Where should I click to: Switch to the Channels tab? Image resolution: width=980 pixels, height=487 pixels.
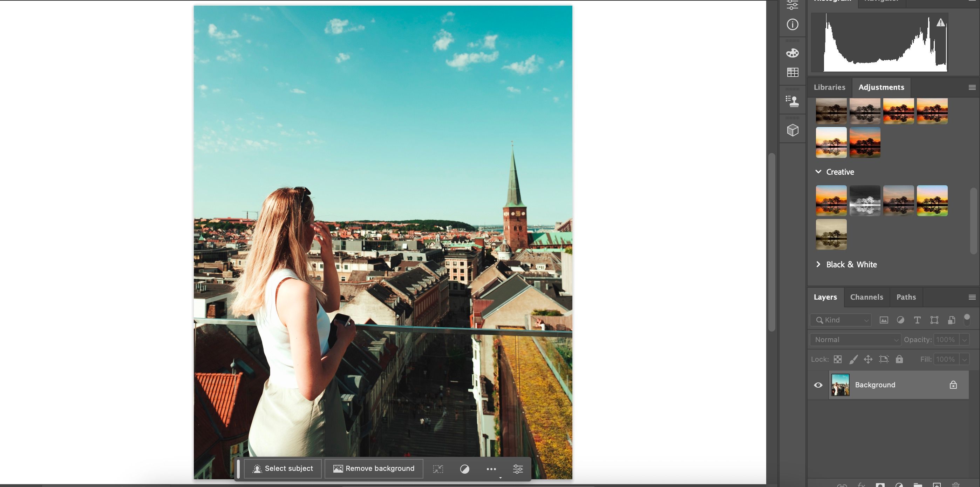867,296
